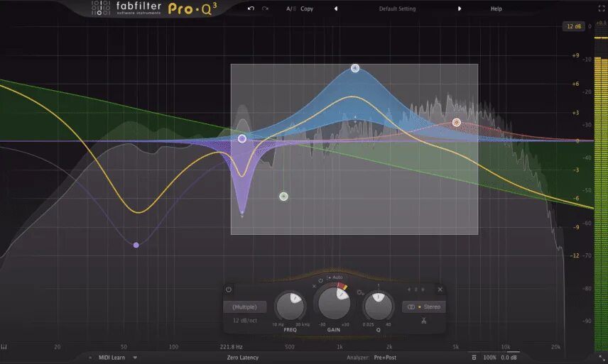Disable dynamic range with the X icon
Screen dimensions: 608x364
tap(314, 286)
